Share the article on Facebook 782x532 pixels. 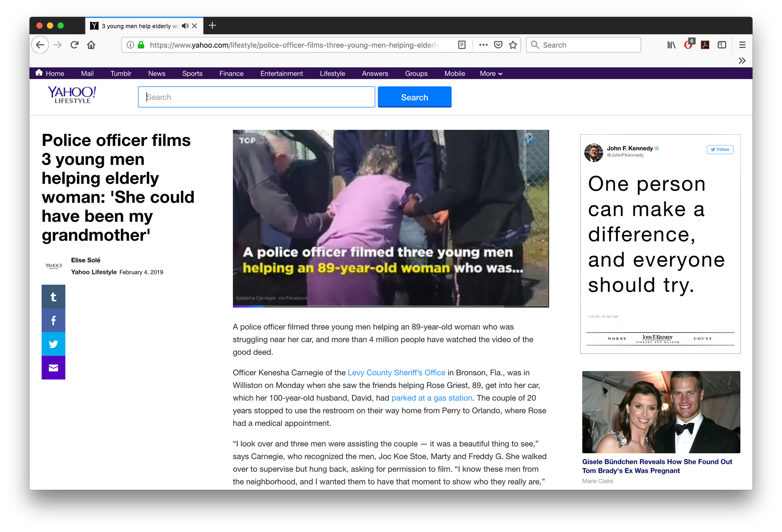pos(53,320)
